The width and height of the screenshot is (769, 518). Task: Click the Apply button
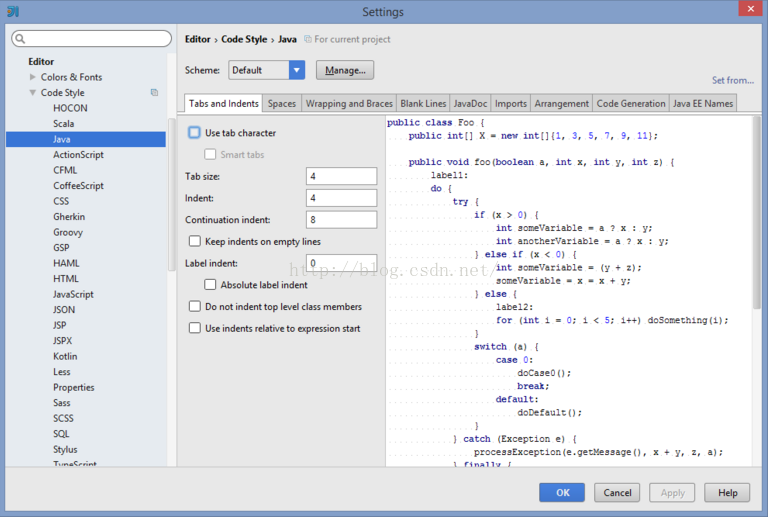click(672, 492)
